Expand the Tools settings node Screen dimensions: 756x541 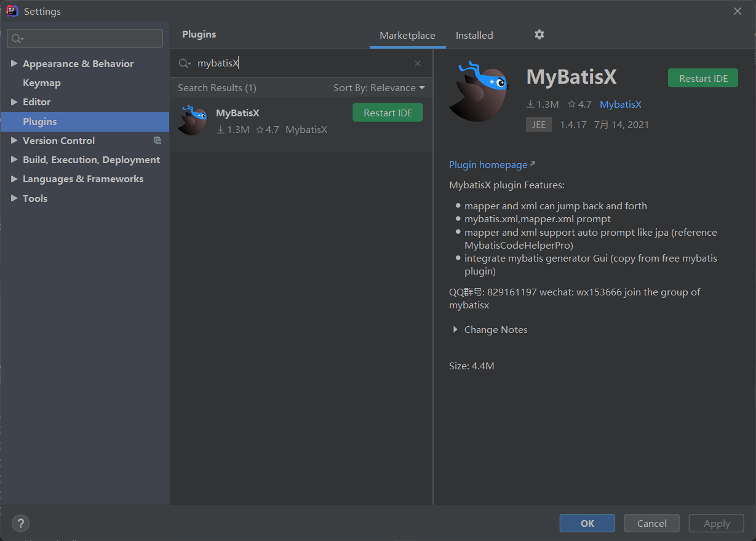[x=15, y=198]
